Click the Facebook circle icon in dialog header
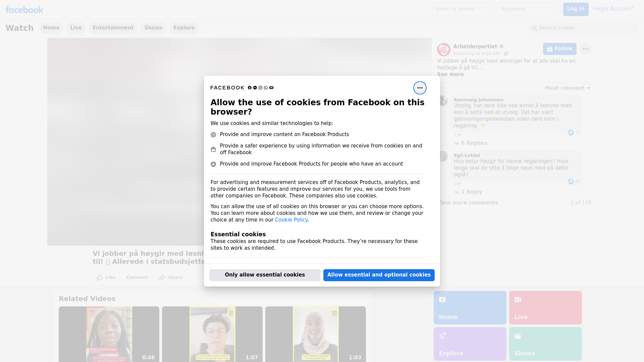This screenshot has height=362, width=644. (x=250, y=88)
